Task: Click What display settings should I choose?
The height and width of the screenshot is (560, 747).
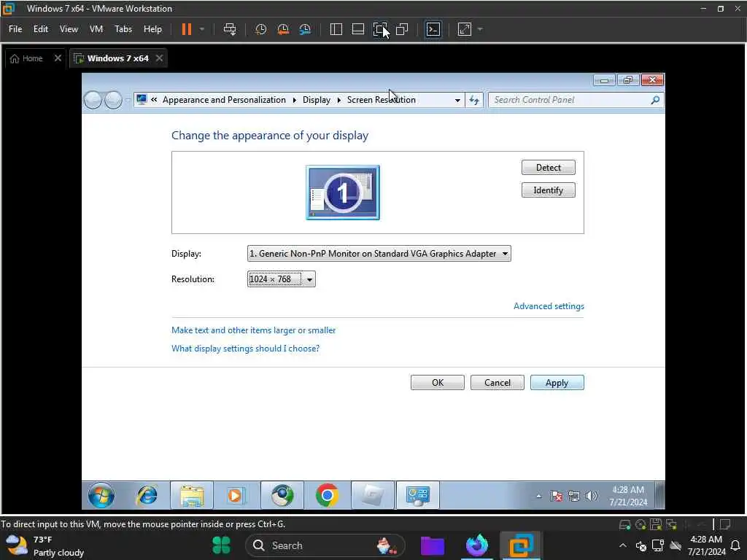Action: pyautogui.click(x=245, y=349)
